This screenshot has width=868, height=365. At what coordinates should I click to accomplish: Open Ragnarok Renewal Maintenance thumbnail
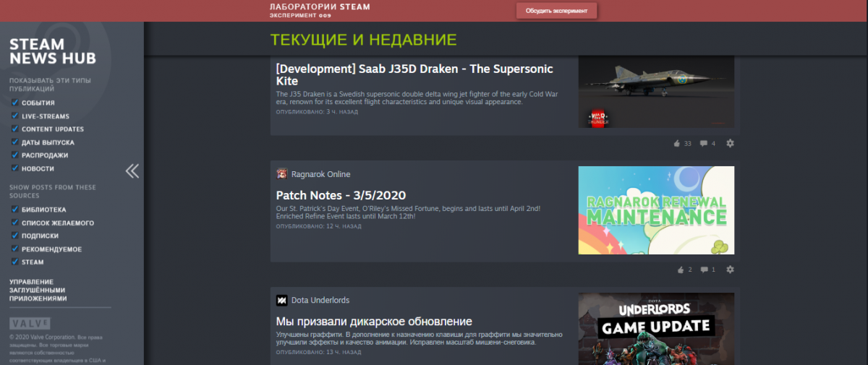tap(656, 210)
